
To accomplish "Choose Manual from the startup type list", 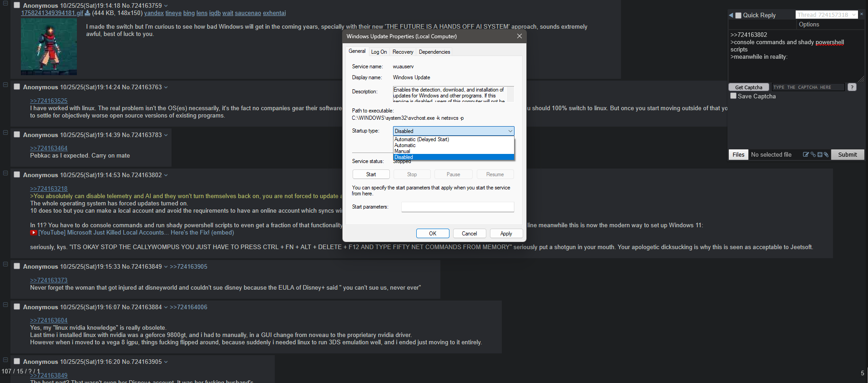I will tap(454, 151).
